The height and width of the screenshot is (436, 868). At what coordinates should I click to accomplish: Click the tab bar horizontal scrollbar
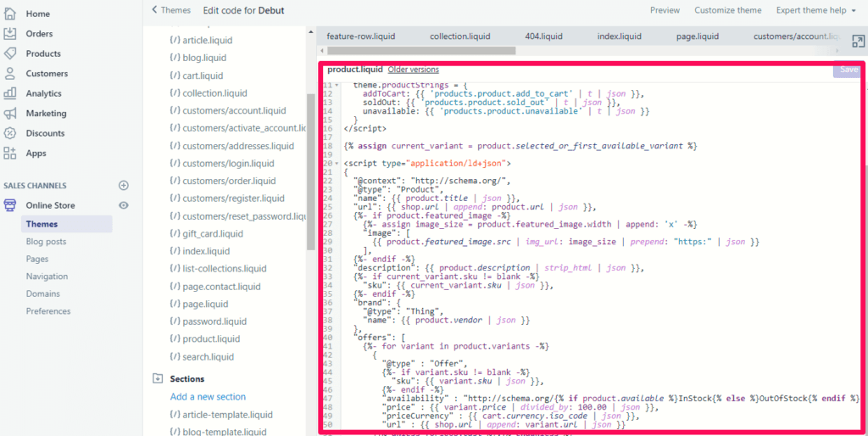coord(421,50)
